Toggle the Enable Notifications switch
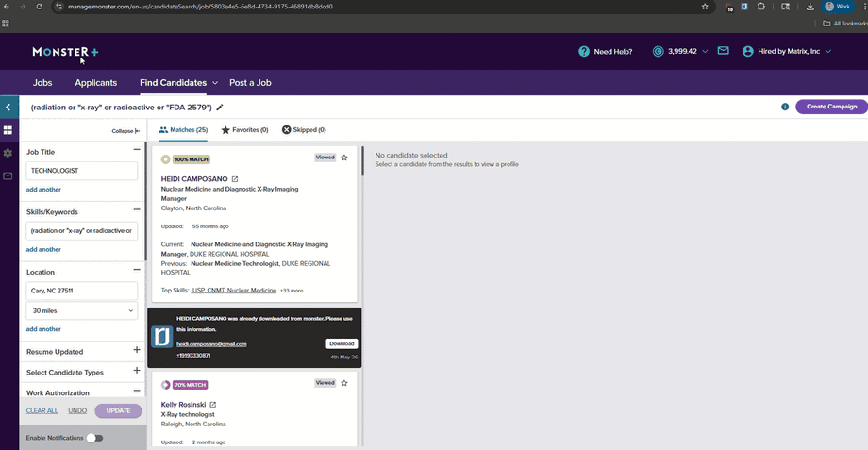 (94, 438)
